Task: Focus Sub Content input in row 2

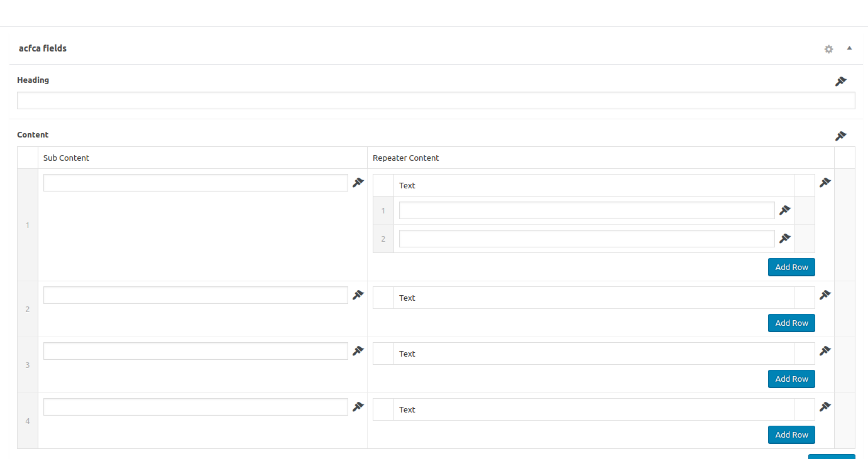Action: (x=195, y=295)
